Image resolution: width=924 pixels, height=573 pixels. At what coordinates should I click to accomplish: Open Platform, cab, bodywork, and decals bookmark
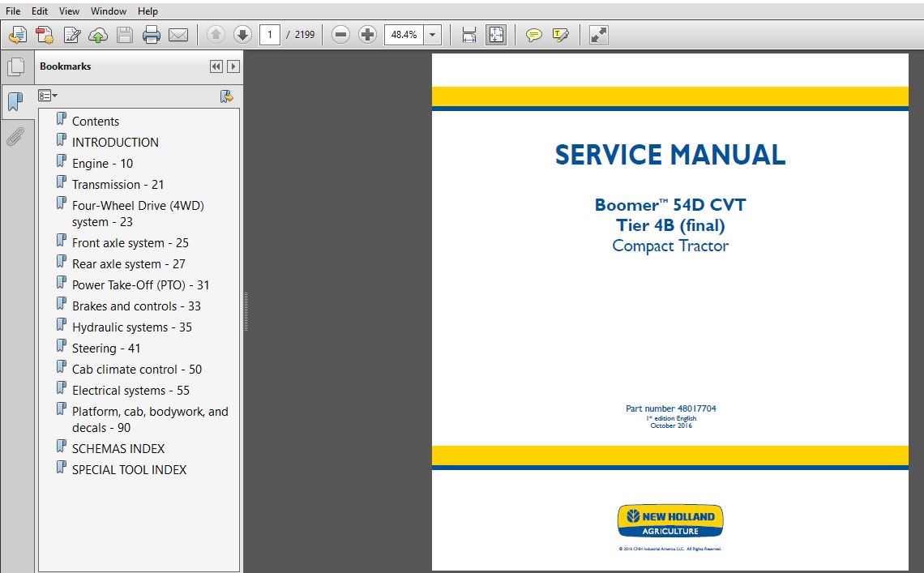[150, 420]
